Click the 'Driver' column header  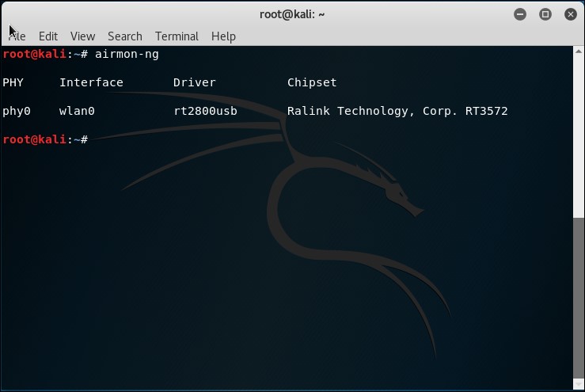[195, 82]
